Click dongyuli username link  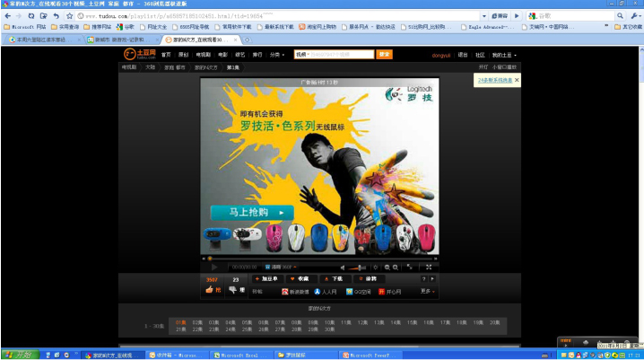click(x=441, y=55)
